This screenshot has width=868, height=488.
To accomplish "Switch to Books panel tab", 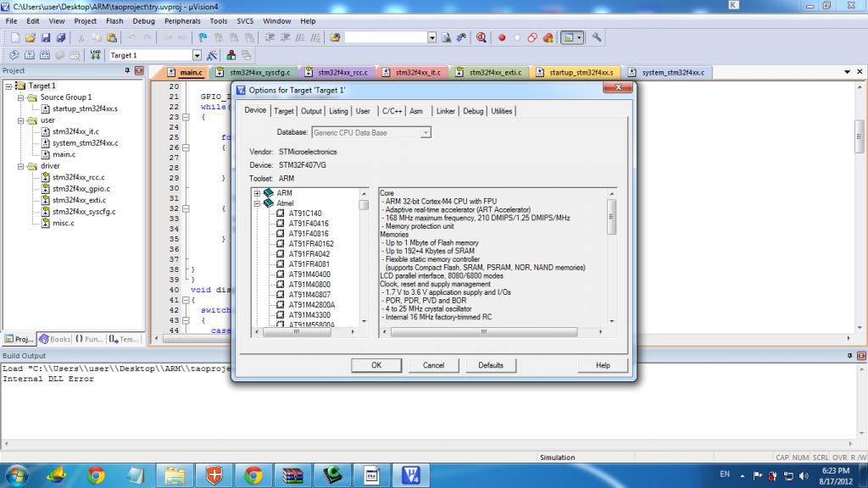I will tap(55, 339).
